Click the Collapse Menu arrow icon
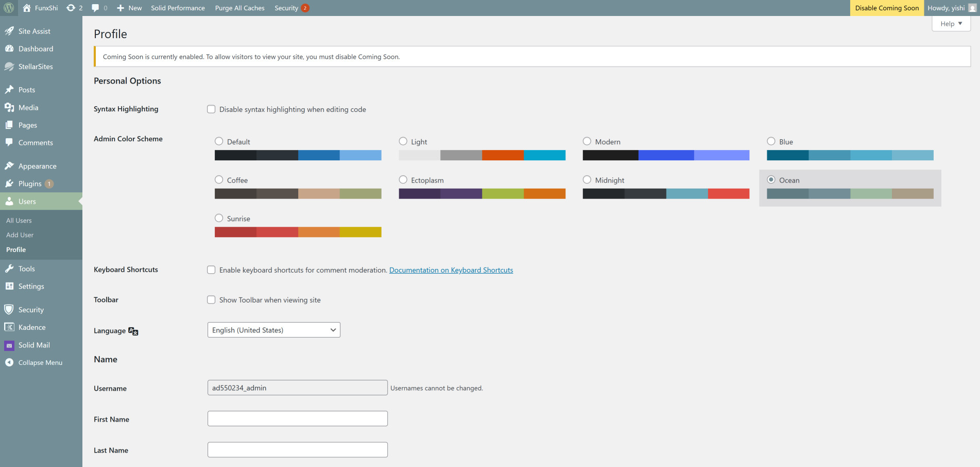 [9, 362]
